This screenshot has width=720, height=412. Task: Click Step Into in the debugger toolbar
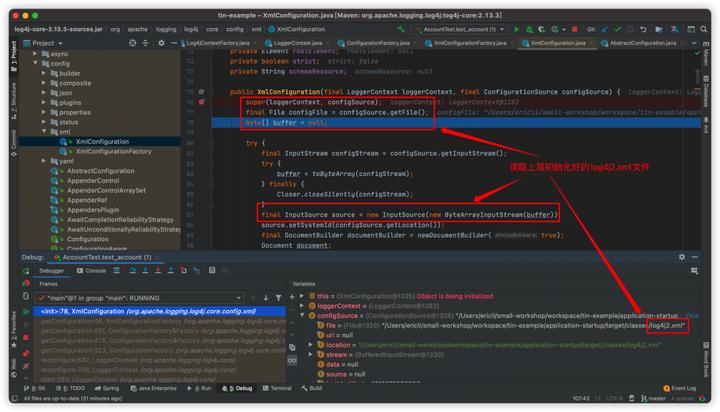coord(145,271)
